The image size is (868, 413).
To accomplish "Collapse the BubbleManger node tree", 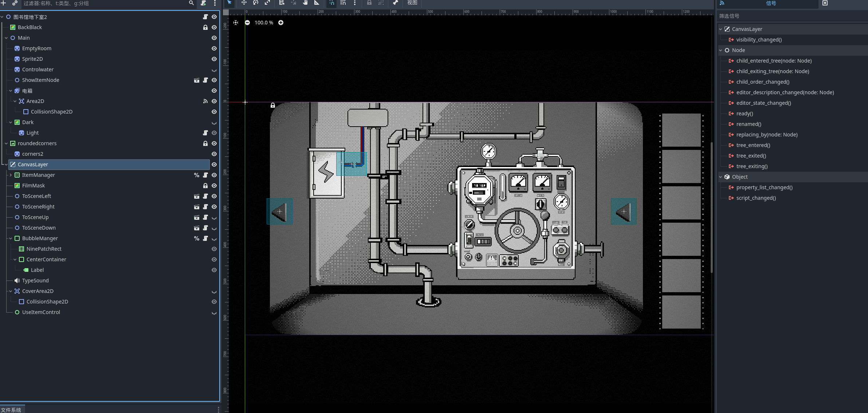I will tap(11, 238).
